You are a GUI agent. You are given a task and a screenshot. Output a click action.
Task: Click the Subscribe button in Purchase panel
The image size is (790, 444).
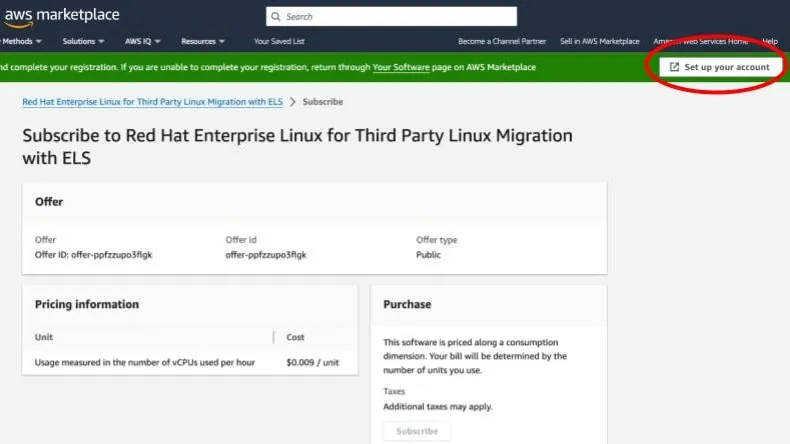[x=417, y=431]
